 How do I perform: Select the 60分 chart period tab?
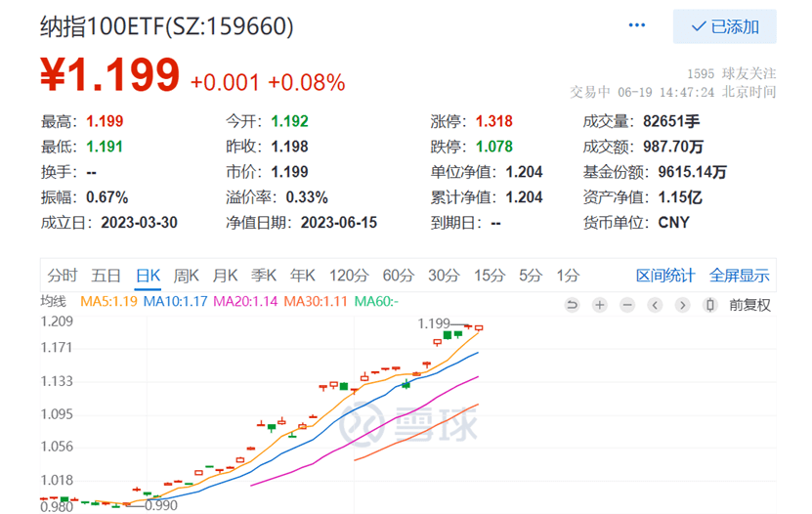click(x=399, y=276)
